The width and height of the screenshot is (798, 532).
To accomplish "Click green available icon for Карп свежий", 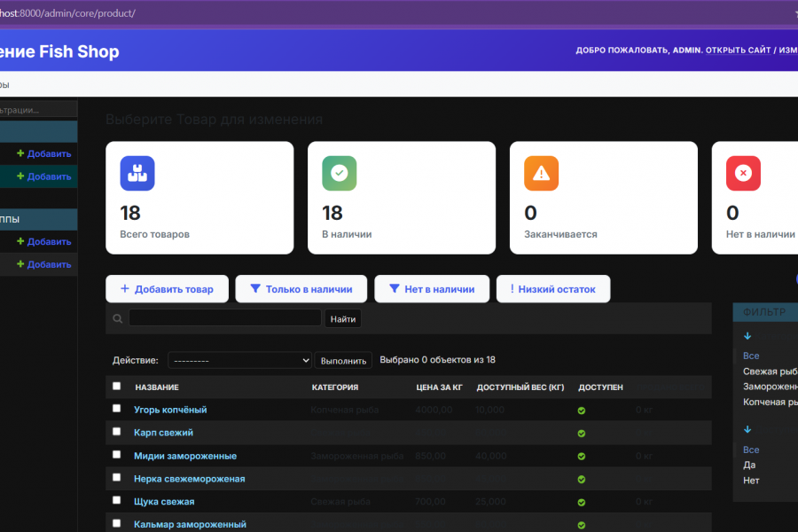I will 581,434.
